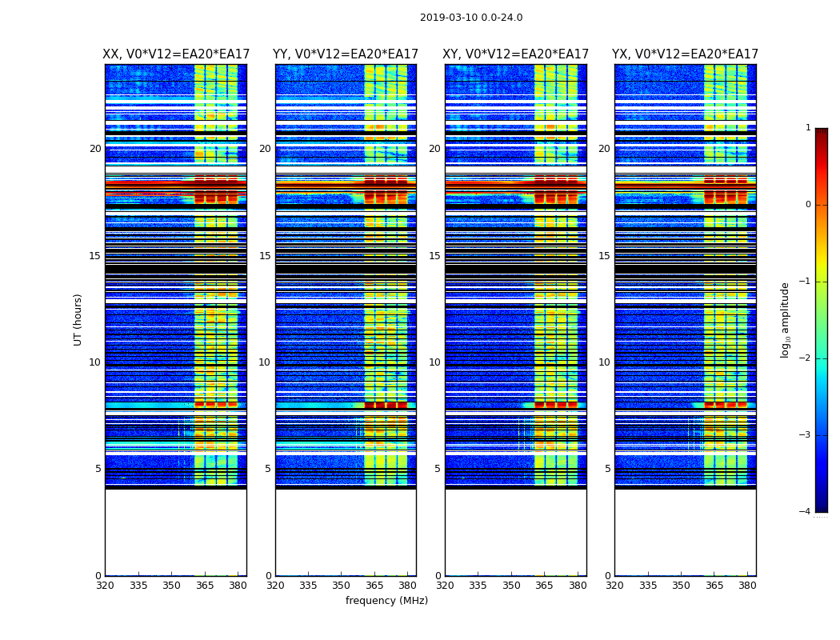Click the YX, V0*V12=EA20*EA17 panel title
Image resolution: width=840 pixels, height=640 pixels.
685,54
